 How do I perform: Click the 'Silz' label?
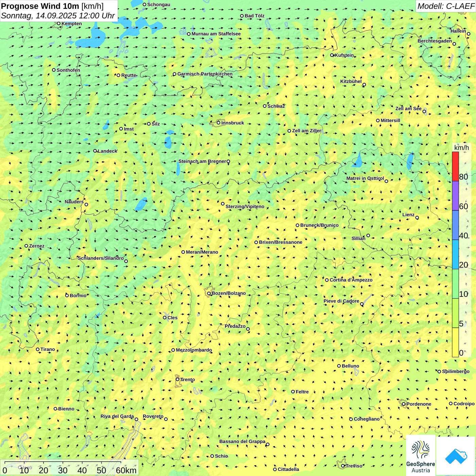click(x=155, y=124)
